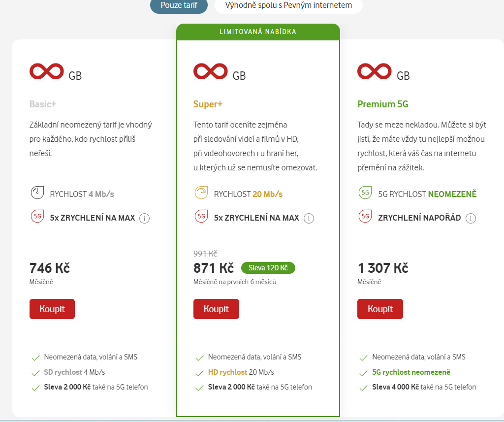Click the orange speedometer icon for 20 Mb/s

pyautogui.click(x=201, y=194)
